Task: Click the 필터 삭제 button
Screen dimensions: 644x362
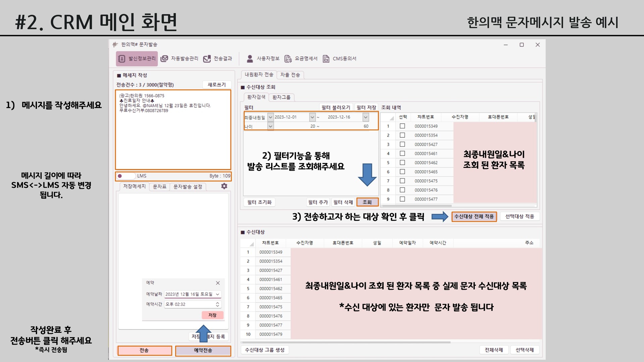Action: [343, 202]
